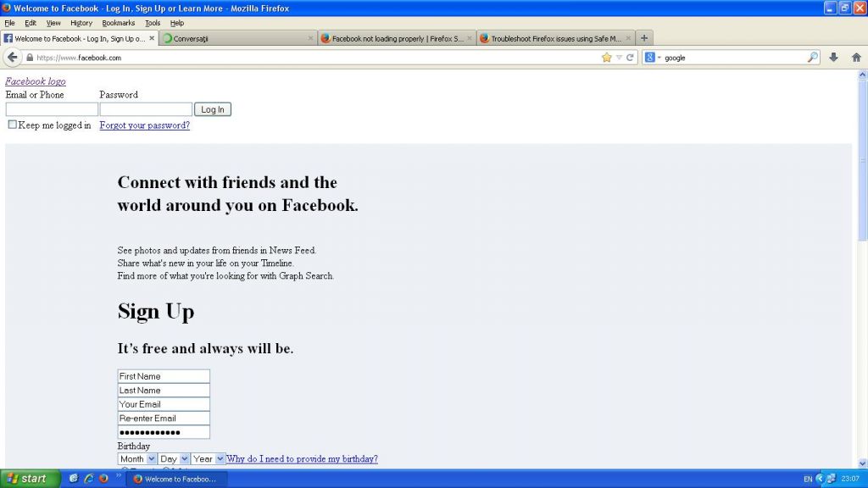Click the first Quick Launch icon beside Start
Screen dimensions: 868x488
[x=74, y=479]
